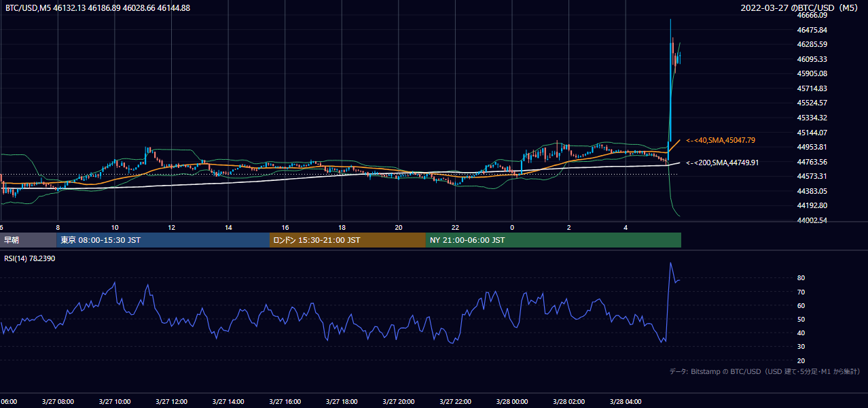Click hour label 16 under the price chart
868x408 pixels.
coord(285,228)
